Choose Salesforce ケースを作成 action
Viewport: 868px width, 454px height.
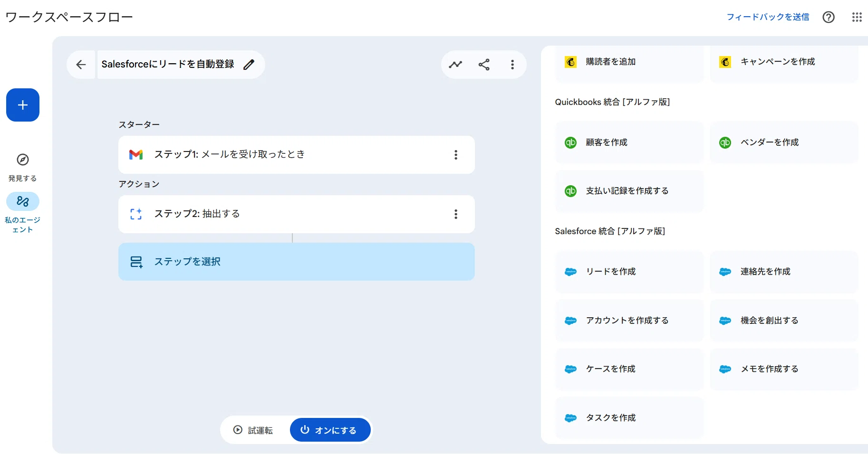coord(629,369)
